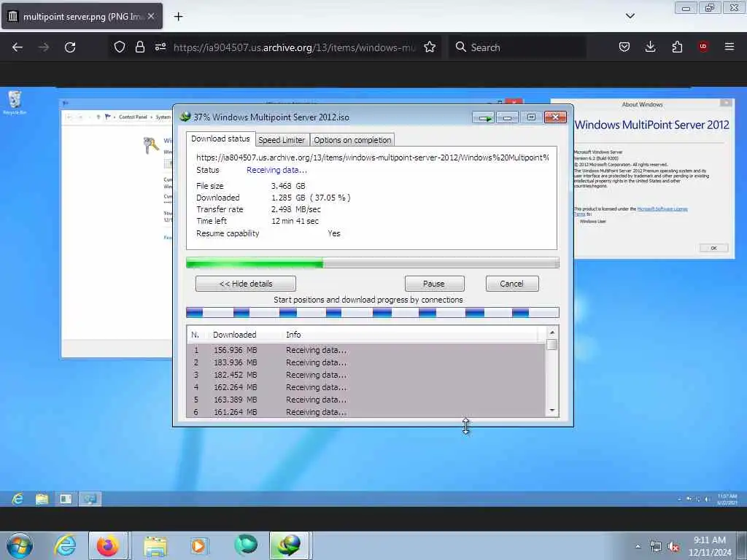The image size is (747, 560).
Task: Click the download URL text in dialog
Action: coord(373,157)
